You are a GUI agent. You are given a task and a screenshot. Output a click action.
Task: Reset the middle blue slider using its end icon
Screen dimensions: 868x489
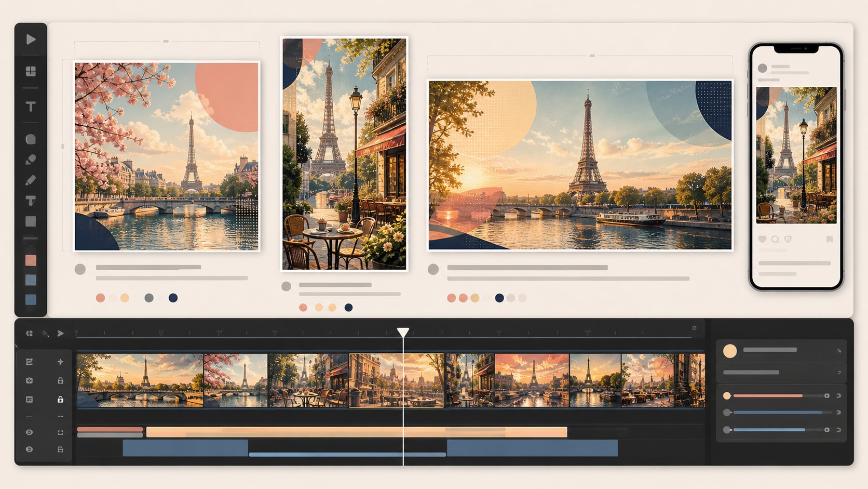839,413
